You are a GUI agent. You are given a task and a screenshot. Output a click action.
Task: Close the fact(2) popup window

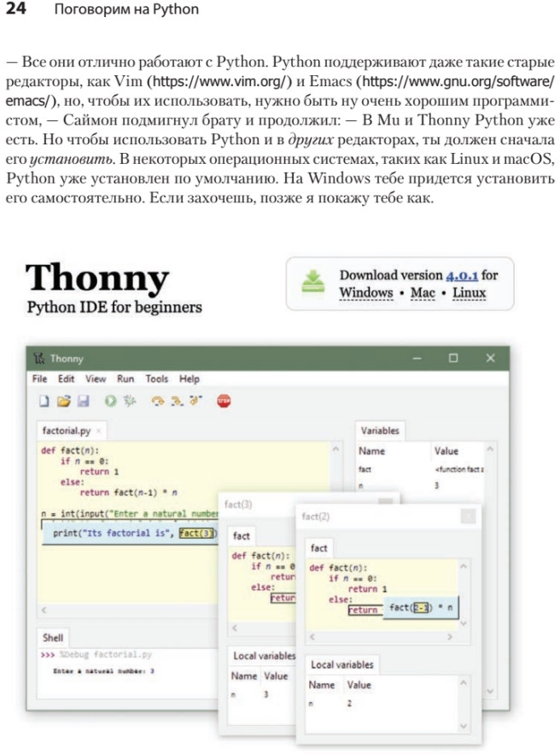tap(467, 516)
